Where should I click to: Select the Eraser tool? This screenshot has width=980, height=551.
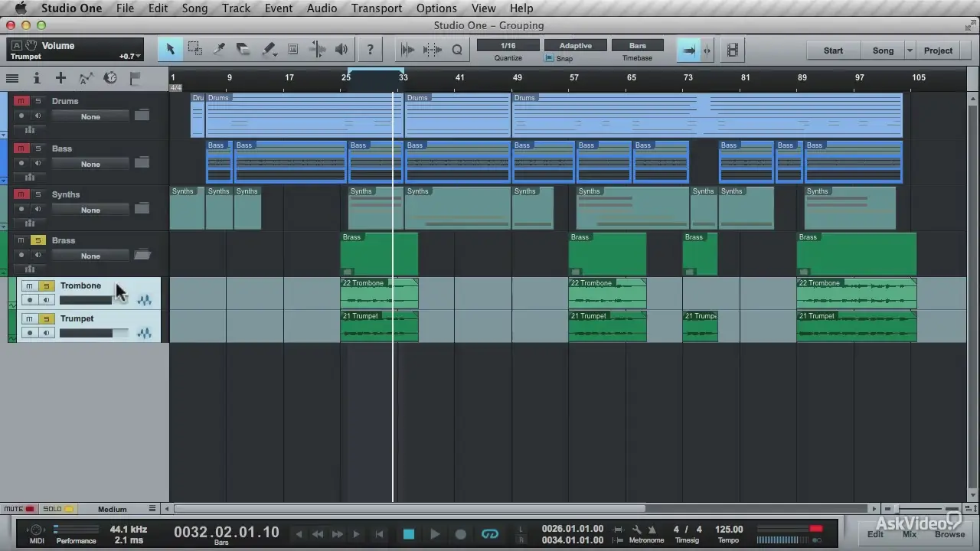pyautogui.click(x=243, y=50)
